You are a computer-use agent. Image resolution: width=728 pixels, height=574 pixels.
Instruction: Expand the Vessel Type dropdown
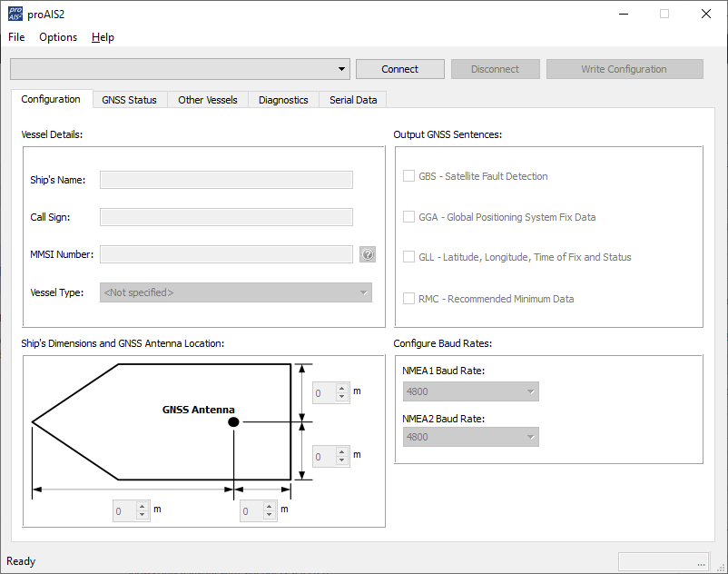pyautogui.click(x=236, y=292)
